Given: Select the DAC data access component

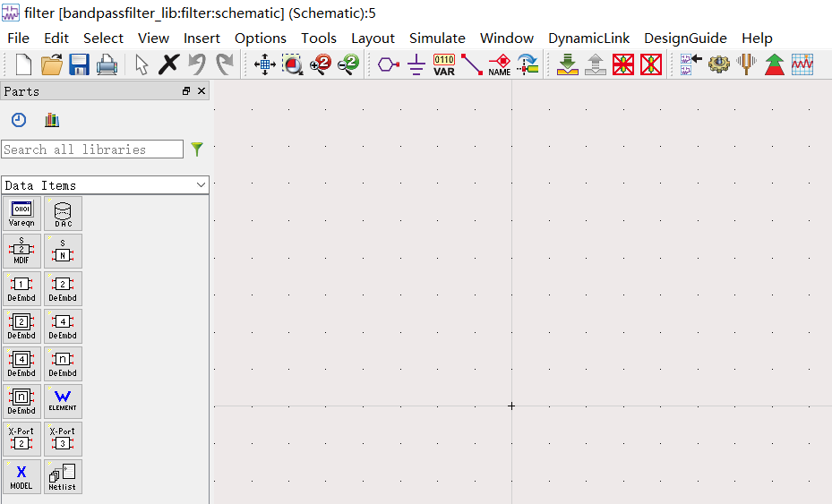Looking at the screenshot, I should pos(64,214).
